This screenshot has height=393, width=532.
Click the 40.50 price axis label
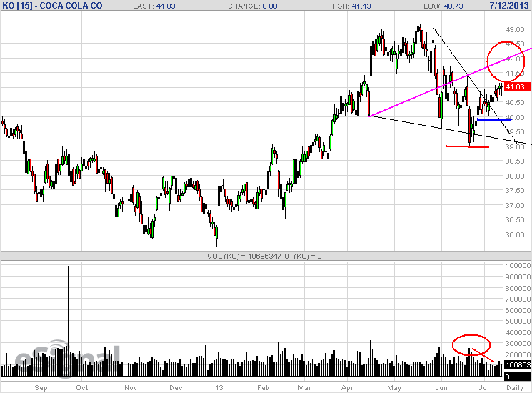(x=515, y=102)
